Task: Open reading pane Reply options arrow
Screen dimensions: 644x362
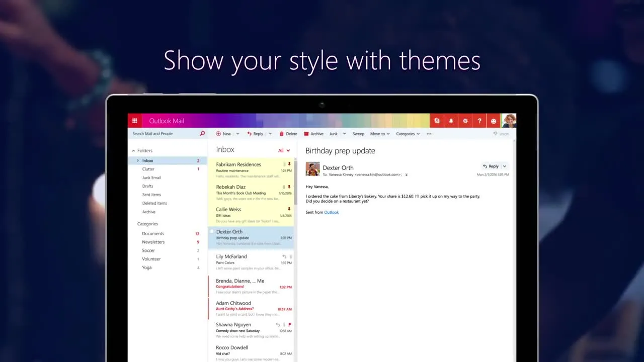Action: [x=505, y=166]
